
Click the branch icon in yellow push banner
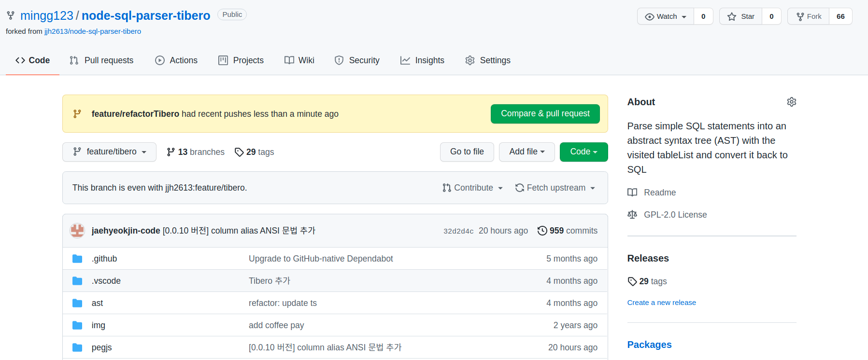pyautogui.click(x=77, y=114)
